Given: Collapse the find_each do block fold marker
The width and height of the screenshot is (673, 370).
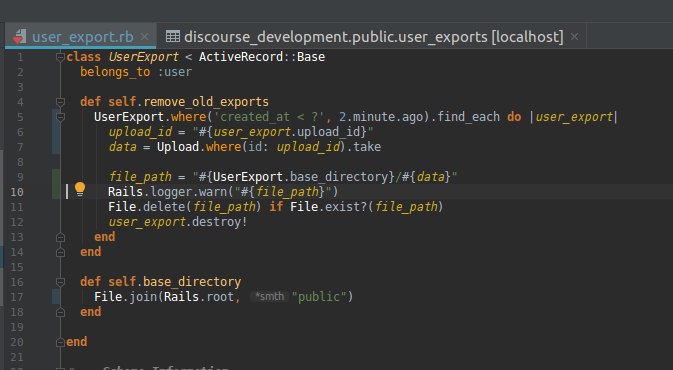Looking at the screenshot, I should [x=61, y=117].
